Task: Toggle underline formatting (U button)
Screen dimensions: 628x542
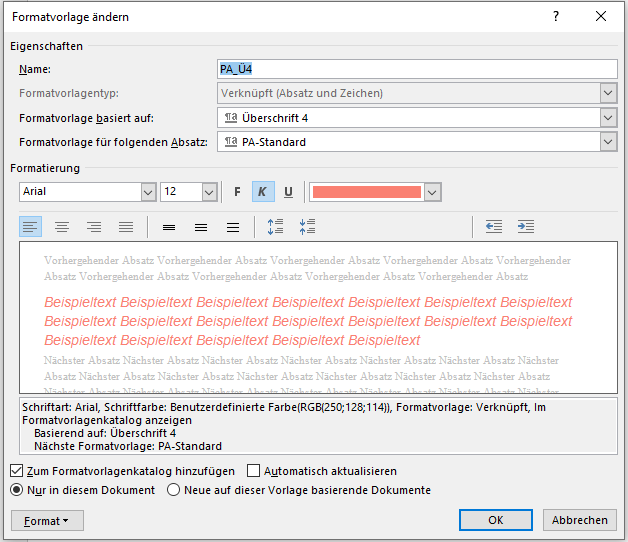Action: point(289,192)
